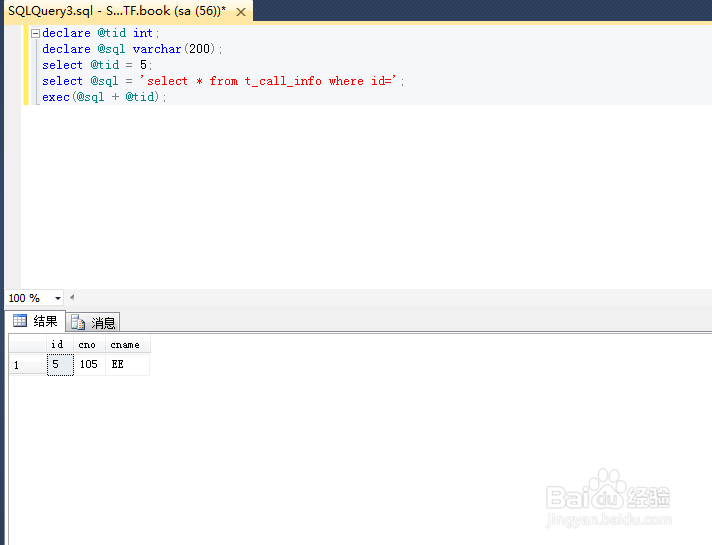Switch to the 消息 messages tab
This screenshot has width=712, height=545.
tap(93, 322)
